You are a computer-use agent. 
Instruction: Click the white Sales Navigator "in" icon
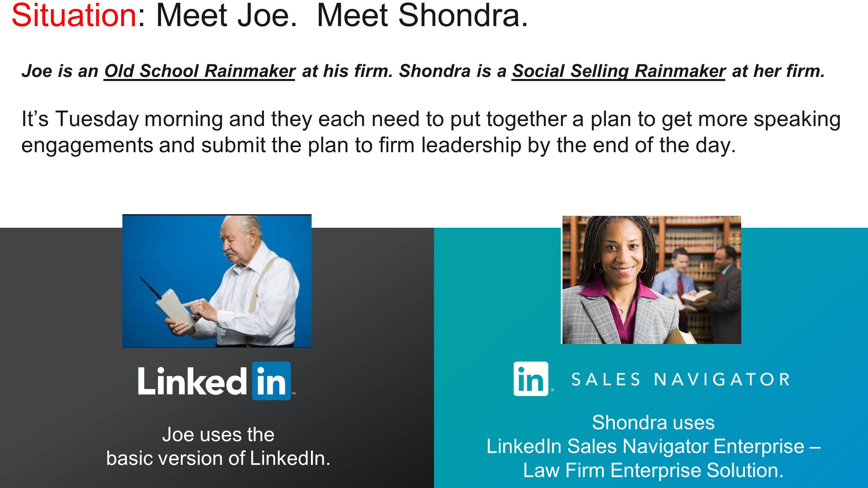(x=531, y=379)
